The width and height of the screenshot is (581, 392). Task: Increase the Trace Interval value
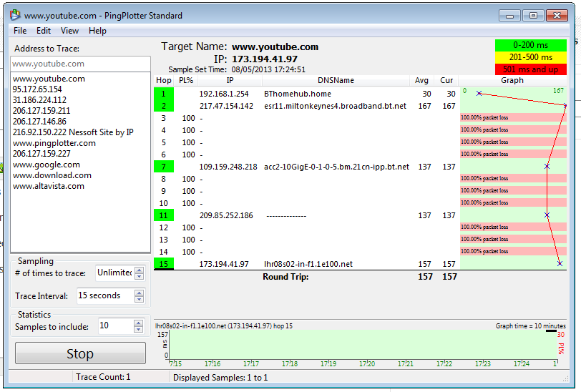click(x=140, y=293)
